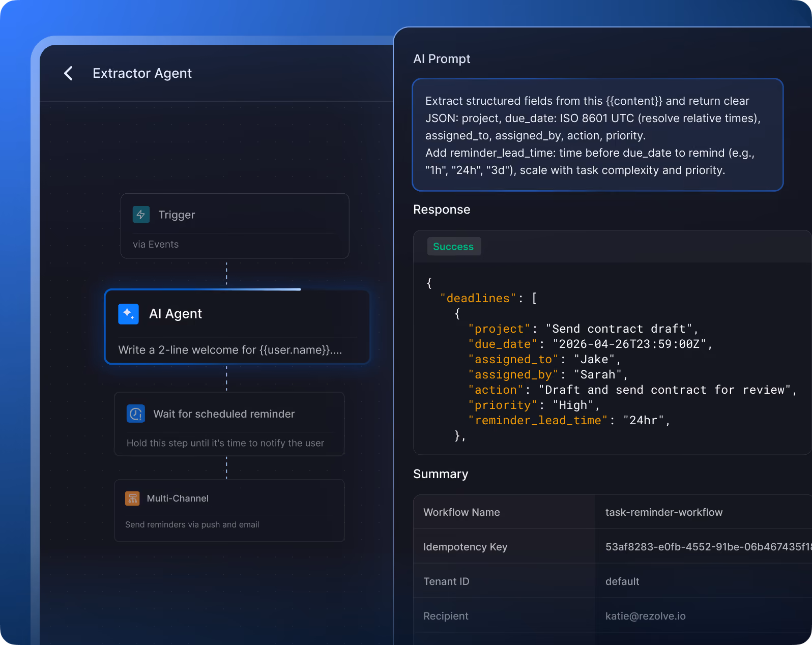Click the "assigned_to" Jake line

tap(544, 359)
